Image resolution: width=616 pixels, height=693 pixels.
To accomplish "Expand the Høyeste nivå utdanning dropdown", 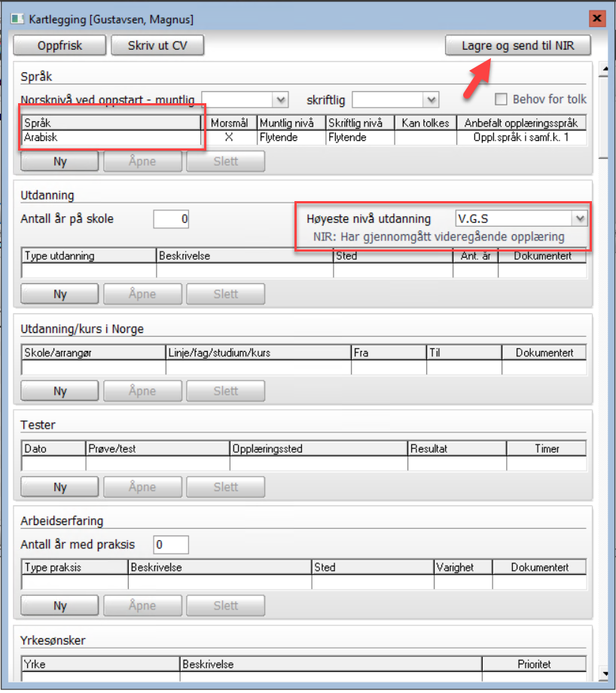I will (578, 219).
